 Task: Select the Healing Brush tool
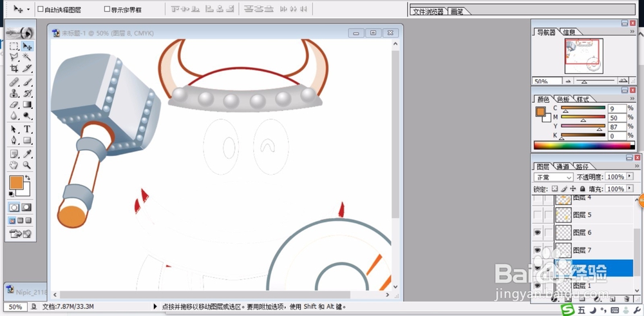[14, 83]
